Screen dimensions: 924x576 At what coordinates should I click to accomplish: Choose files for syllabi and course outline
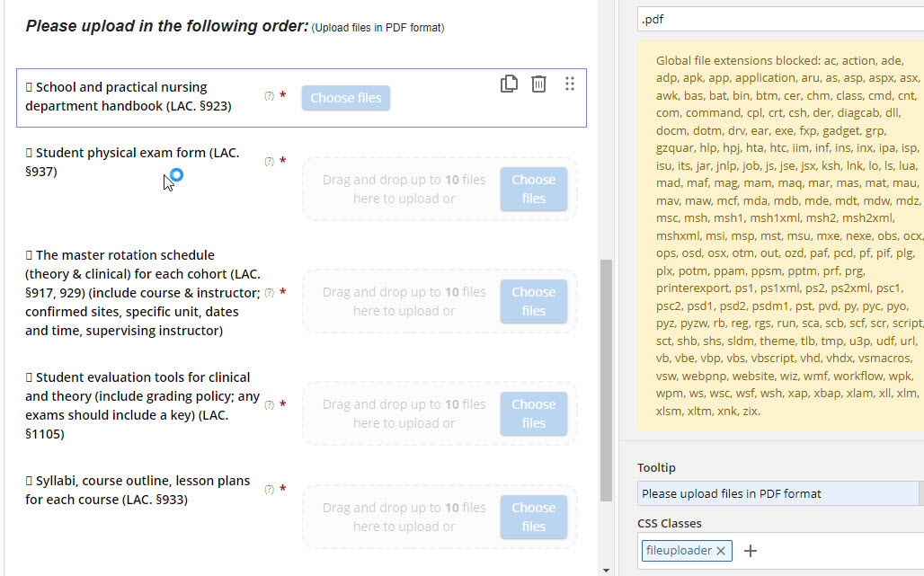pos(533,517)
